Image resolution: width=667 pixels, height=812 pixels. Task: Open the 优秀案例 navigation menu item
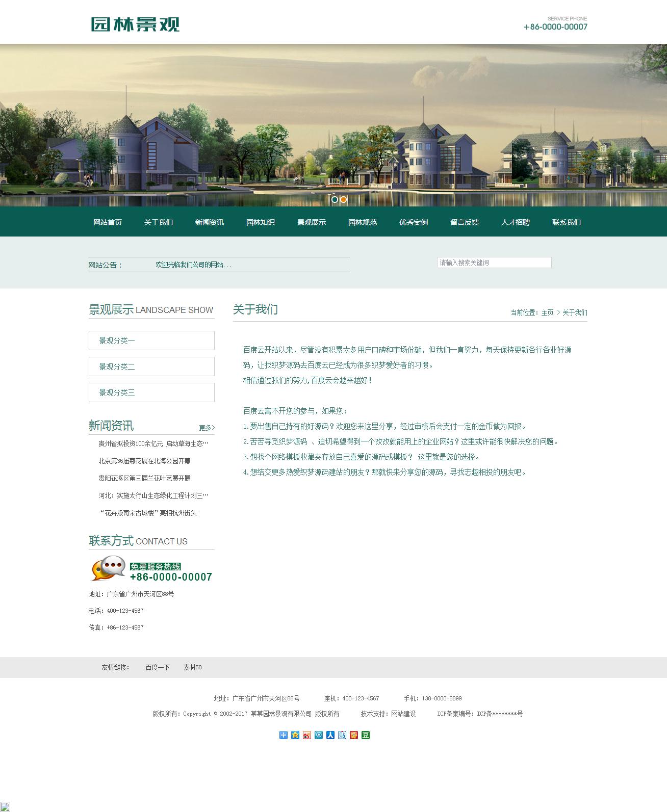coord(413,222)
